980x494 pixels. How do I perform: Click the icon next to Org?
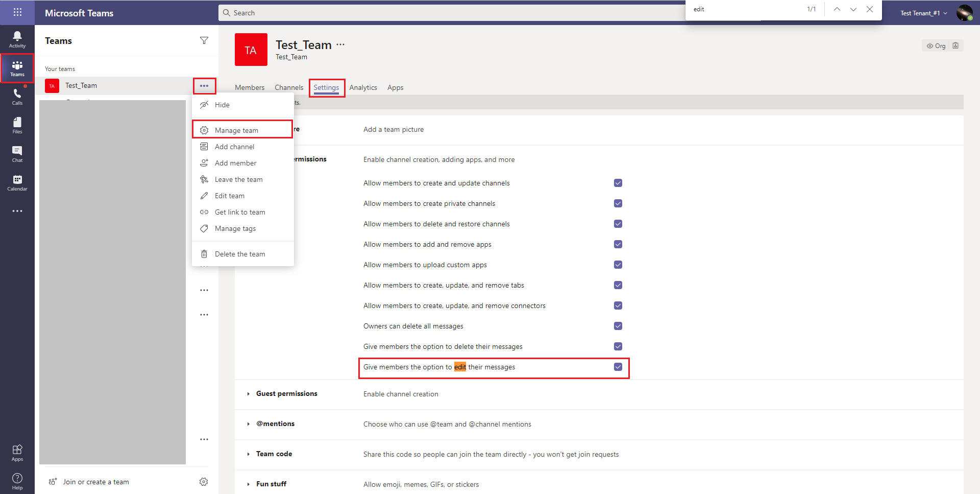point(955,45)
